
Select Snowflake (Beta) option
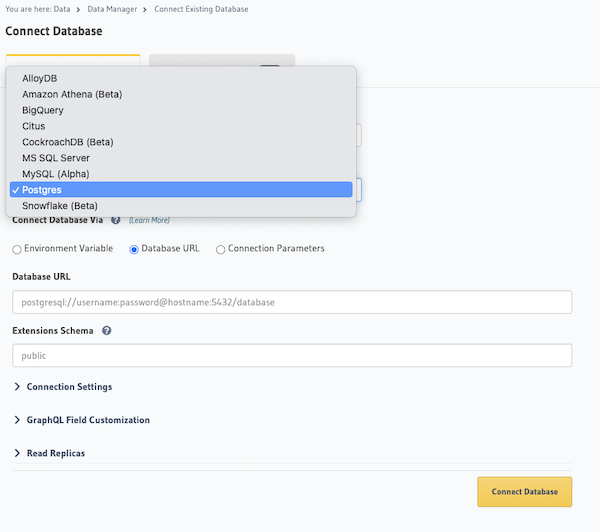181,206
